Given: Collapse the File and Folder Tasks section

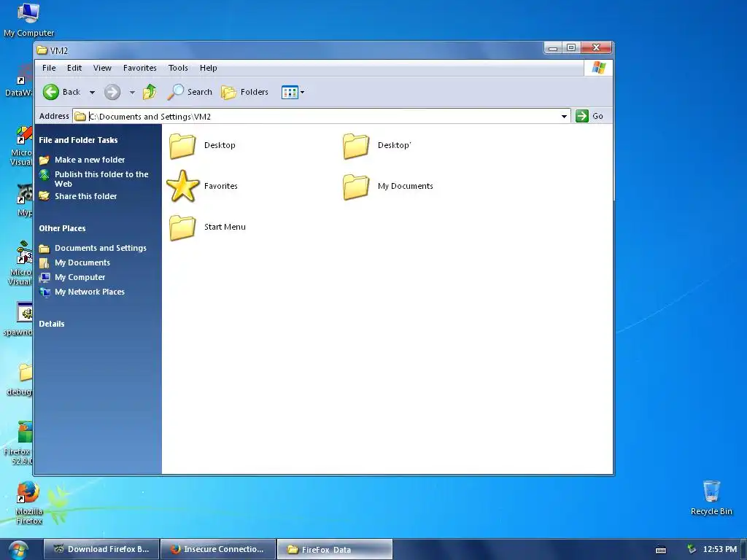Looking at the screenshot, I should tap(78, 140).
